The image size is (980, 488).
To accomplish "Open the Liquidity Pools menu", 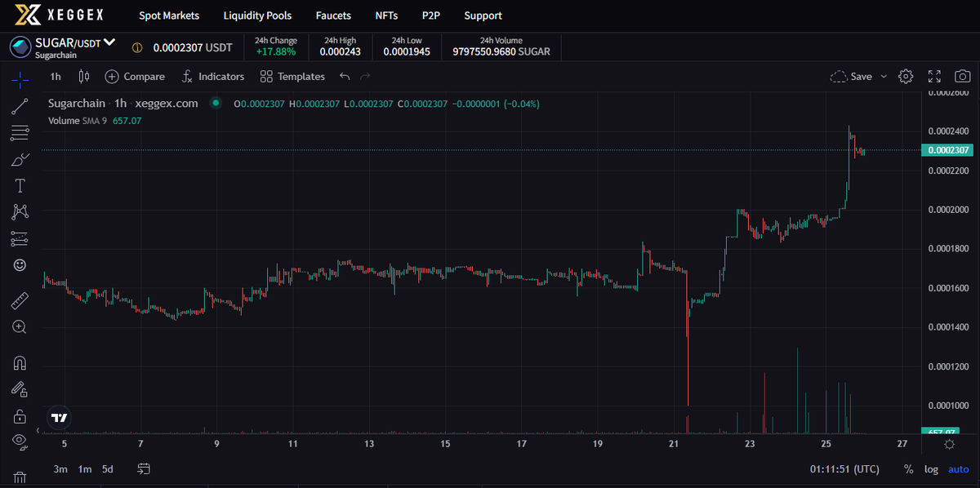I will (x=258, y=15).
